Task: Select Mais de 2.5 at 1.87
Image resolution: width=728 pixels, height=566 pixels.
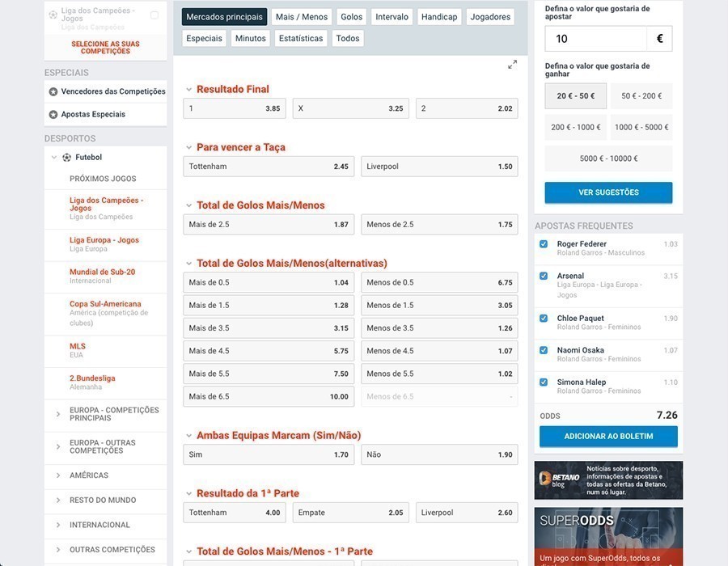Action: [x=269, y=225]
